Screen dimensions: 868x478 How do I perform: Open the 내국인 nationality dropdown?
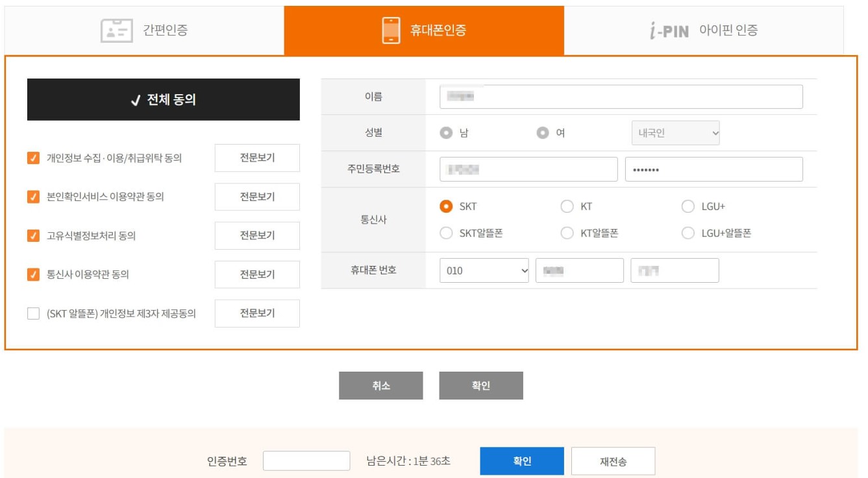click(676, 133)
